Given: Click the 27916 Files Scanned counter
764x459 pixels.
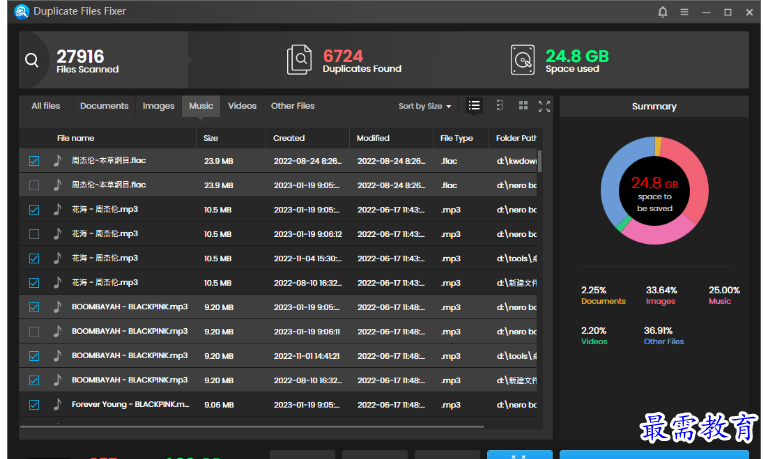Looking at the screenshot, I should pyautogui.click(x=87, y=61).
